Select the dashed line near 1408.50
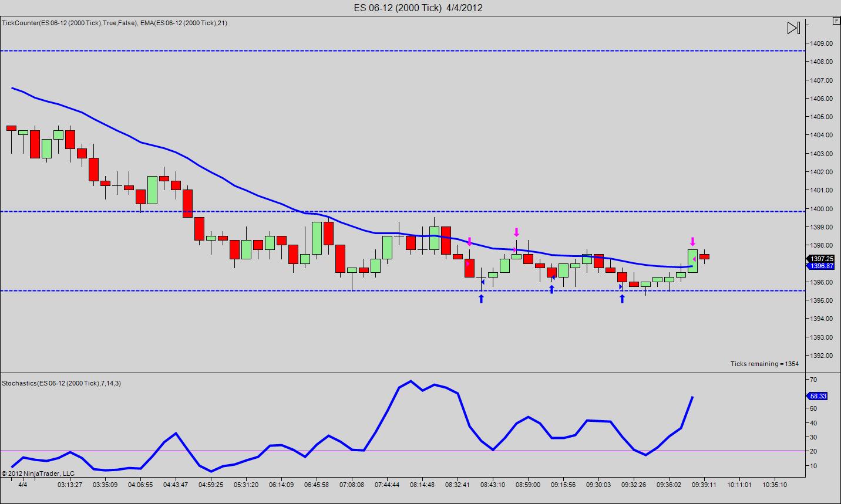This screenshot has height=504, width=841. [403, 51]
